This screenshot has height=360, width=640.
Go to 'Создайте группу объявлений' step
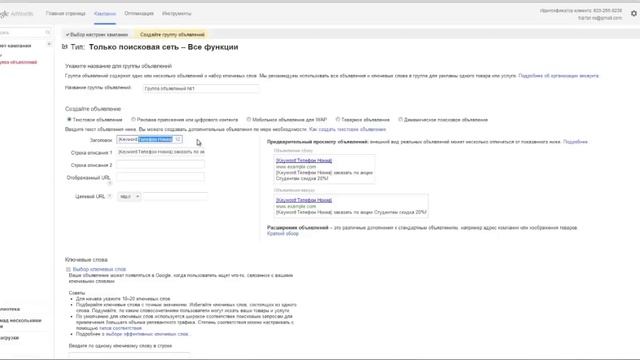click(172, 35)
